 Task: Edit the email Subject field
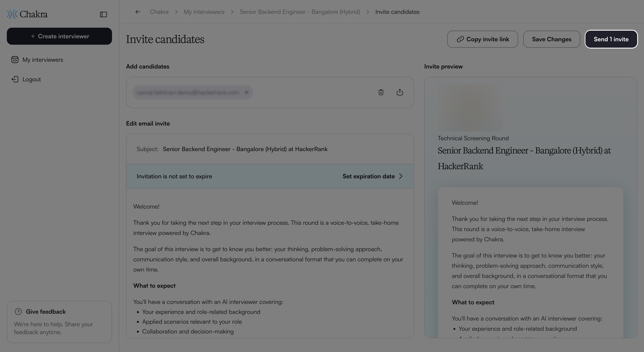click(x=270, y=149)
